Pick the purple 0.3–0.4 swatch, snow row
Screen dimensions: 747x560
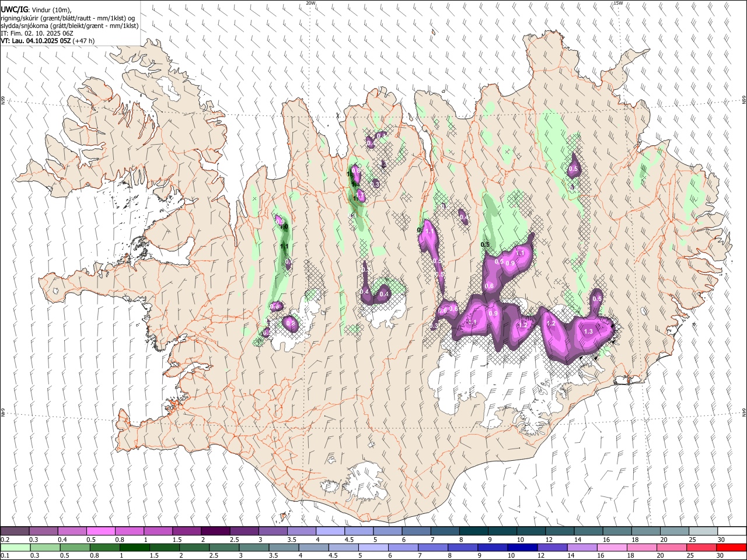pos(43,531)
